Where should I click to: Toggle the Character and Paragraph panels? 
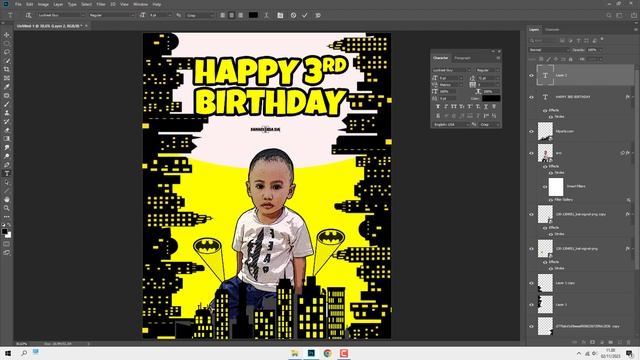(280, 15)
